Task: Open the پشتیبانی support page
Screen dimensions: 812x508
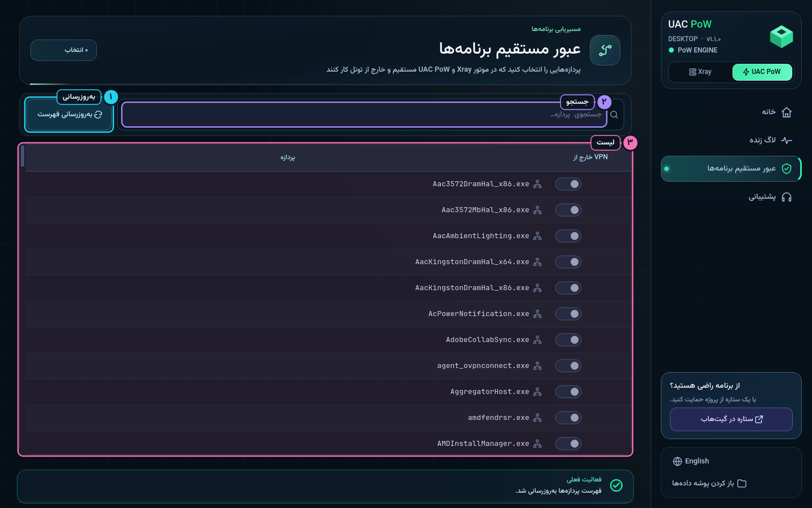Action: (731, 197)
